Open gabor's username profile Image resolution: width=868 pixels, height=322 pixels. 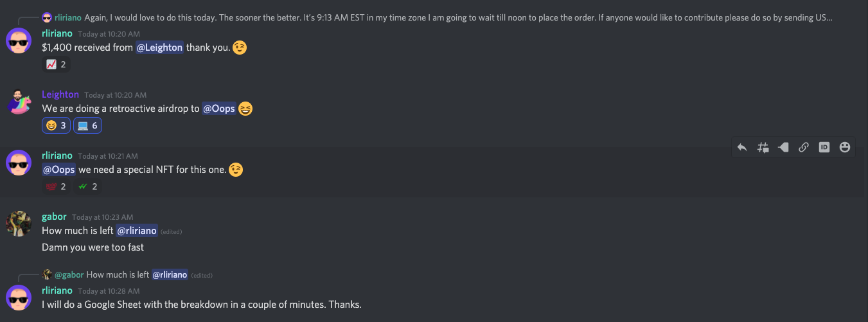[x=54, y=217]
